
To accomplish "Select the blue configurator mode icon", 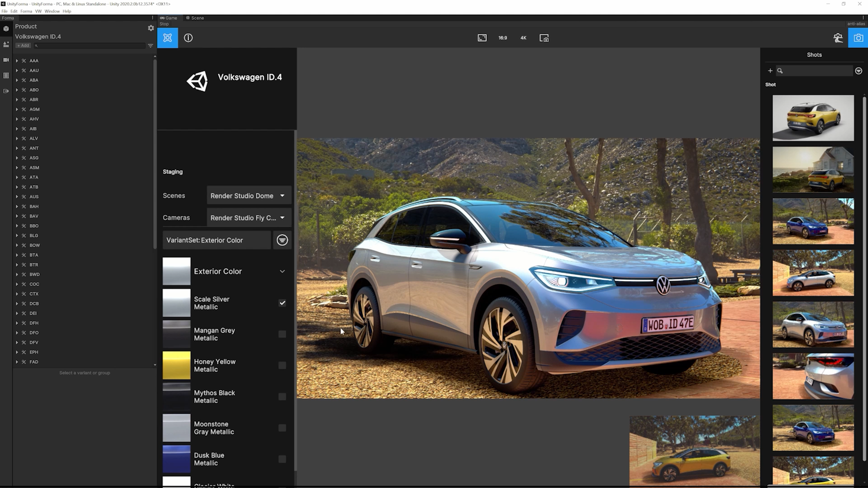I will 167,38.
